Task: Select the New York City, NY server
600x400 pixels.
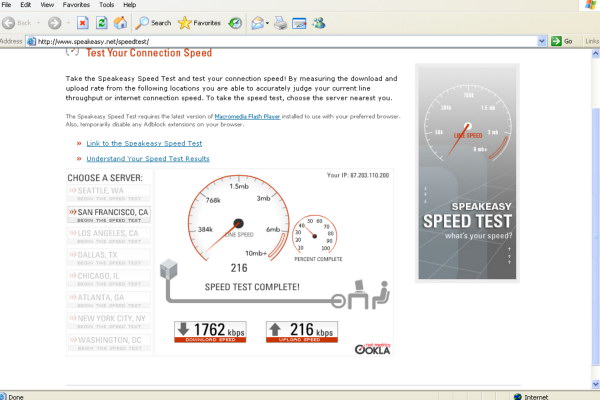Action: [x=109, y=321]
